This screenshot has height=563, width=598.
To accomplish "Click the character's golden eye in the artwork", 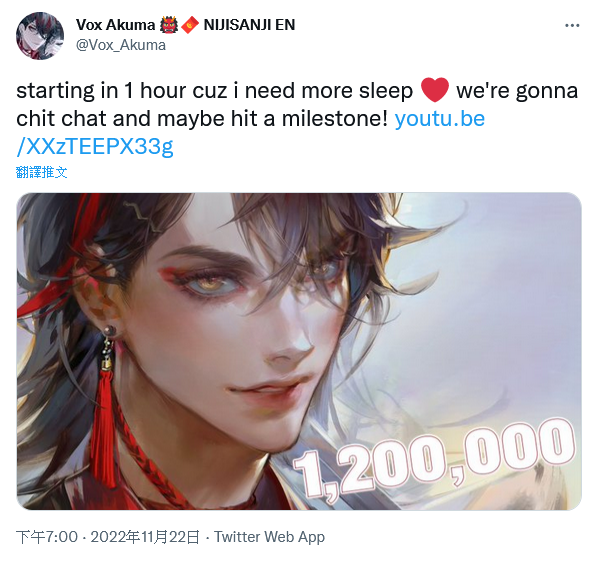I will tap(207, 283).
